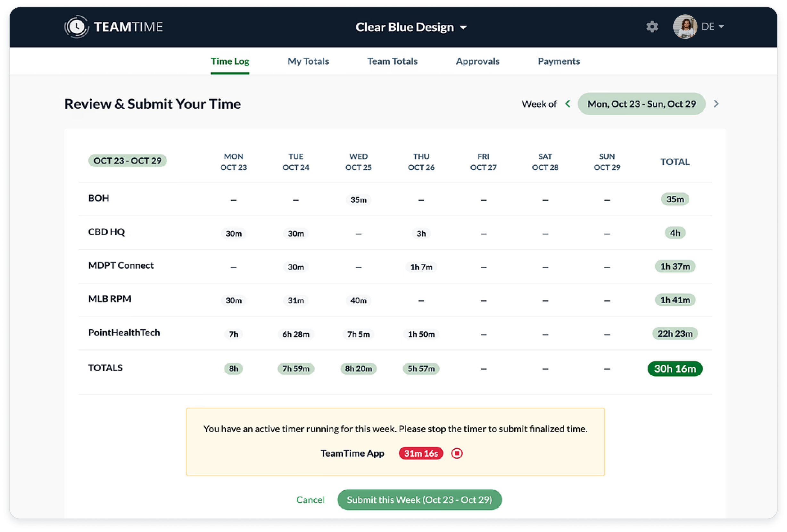This screenshot has height=532, width=787.
Task: Click the TOTALS row label
Action: 105,368
